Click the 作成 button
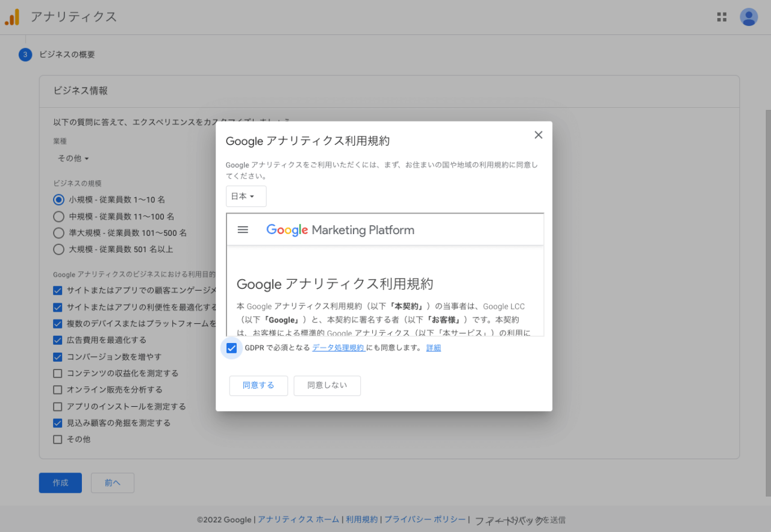Viewport: 771px width, 532px height. click(x=60, y=483)
